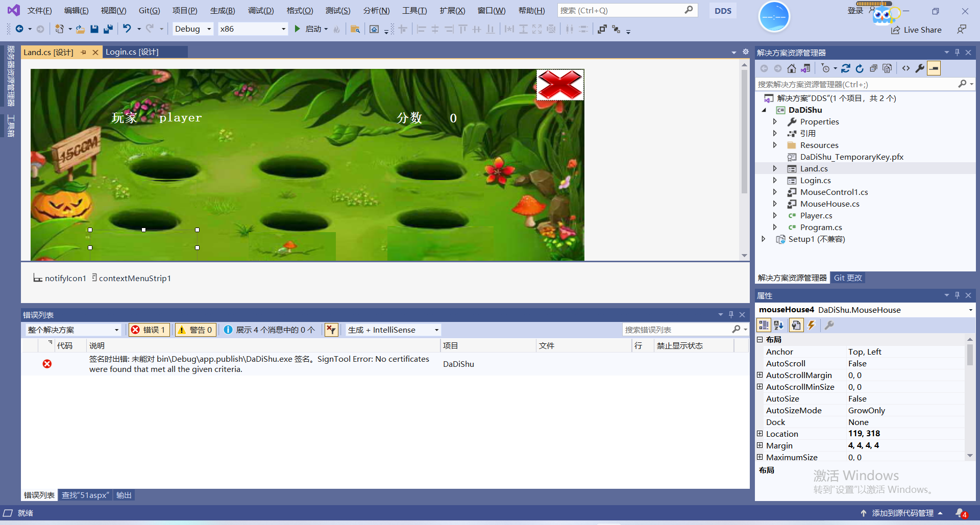Expand the Land.cs tree node

775,168
